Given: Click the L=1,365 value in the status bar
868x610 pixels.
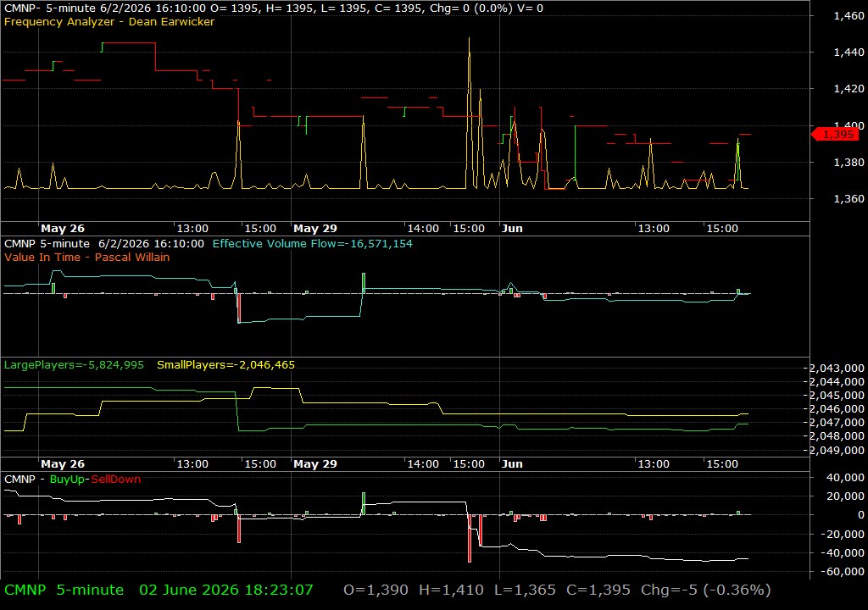Looking at the screenshot, I should [x=525, y=590].
